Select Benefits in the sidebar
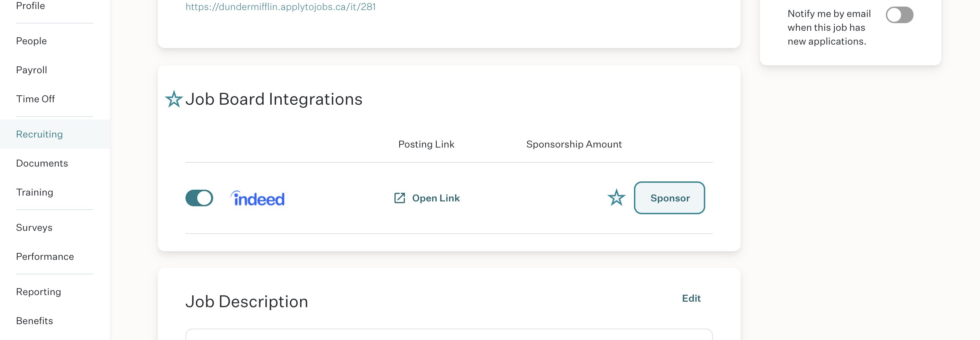 coord(35,321)
